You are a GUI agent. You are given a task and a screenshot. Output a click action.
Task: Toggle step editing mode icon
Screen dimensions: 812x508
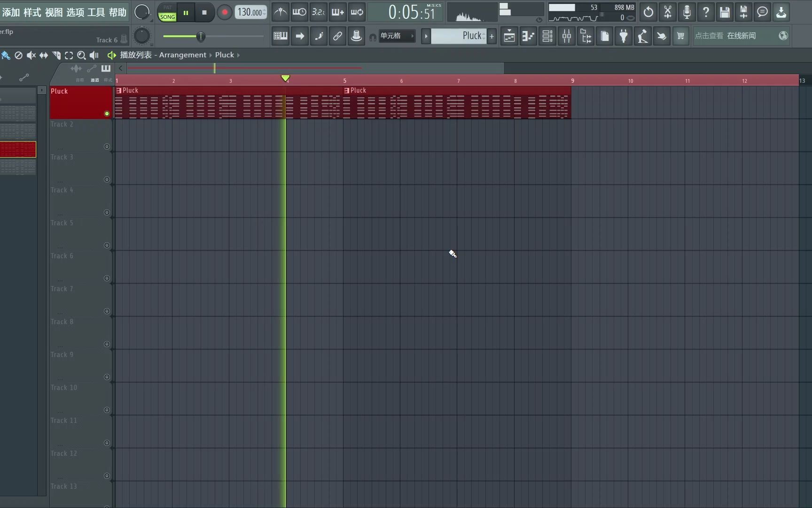tap(319, 36)
